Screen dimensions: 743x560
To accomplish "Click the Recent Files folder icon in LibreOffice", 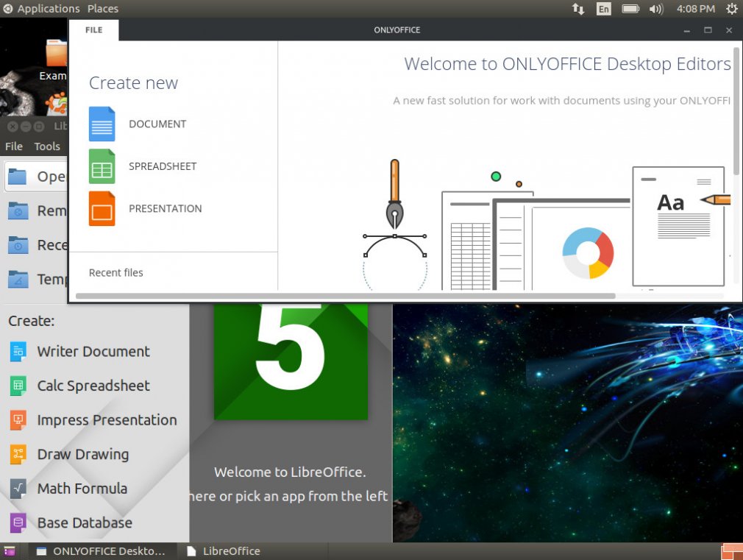I will point(18,244).
